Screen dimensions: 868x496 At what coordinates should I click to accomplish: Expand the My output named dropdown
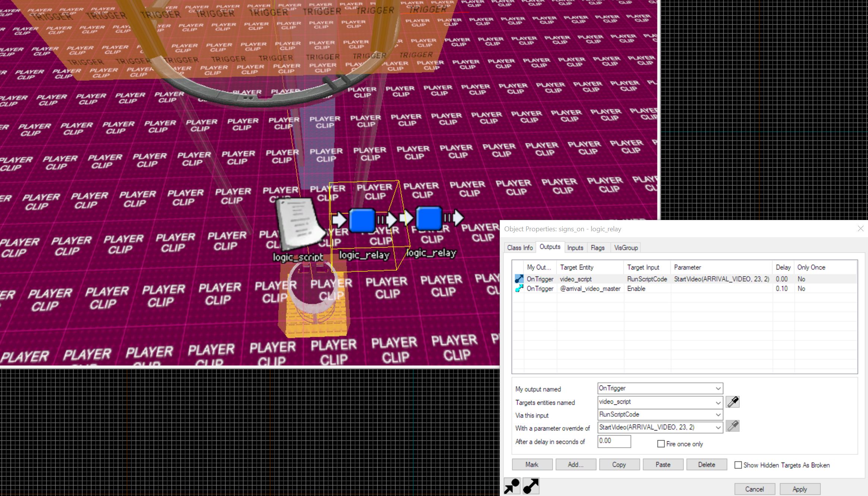point(718,388)
